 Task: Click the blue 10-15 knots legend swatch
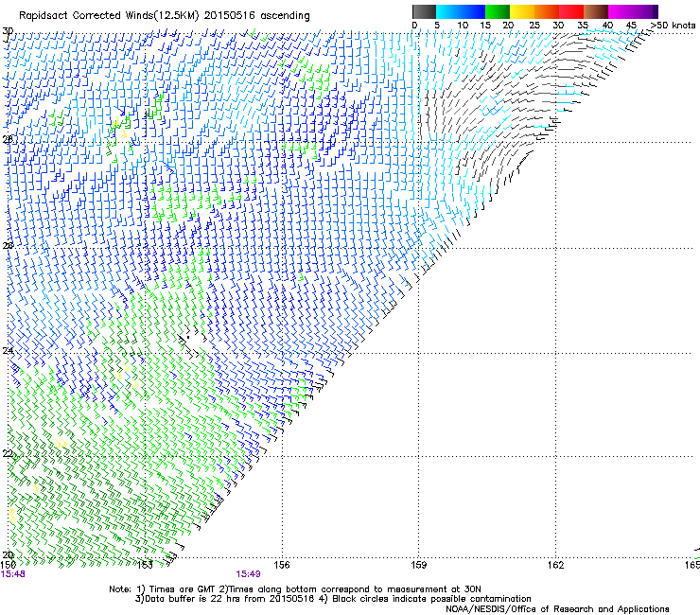472,11
